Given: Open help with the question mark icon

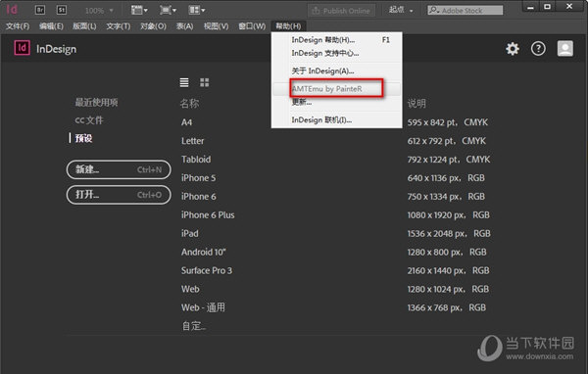Looking at the screenshot, I should [538, 49].
